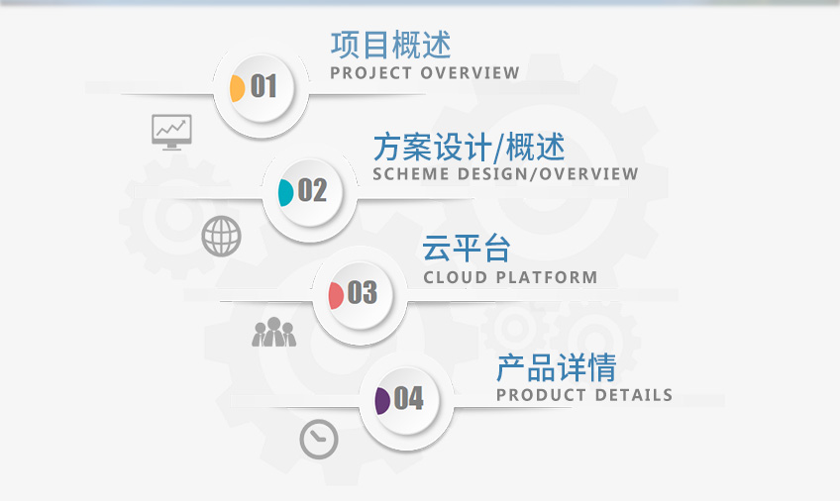Image resolution: width=840 pixels, height=504 pixels.
Task: Open the 云平台 section heading
Action: pos(467,249)
